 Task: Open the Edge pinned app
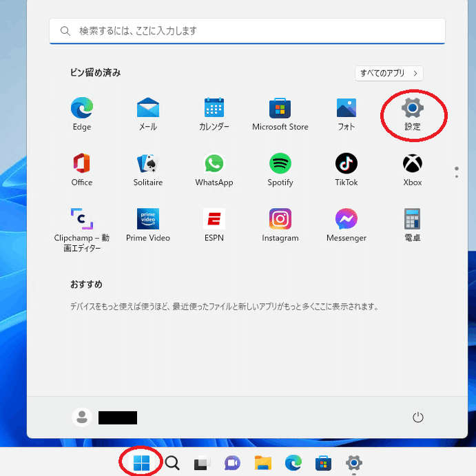pos(82,114)
